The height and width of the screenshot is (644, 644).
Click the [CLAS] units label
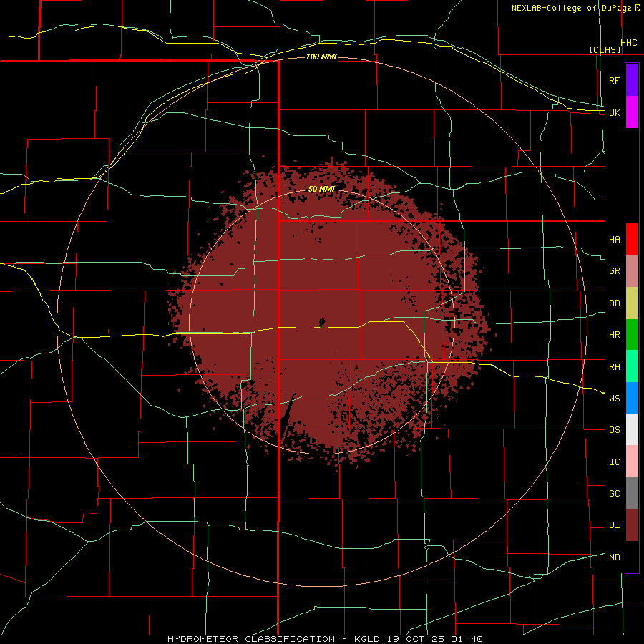[x=605, y=49]
